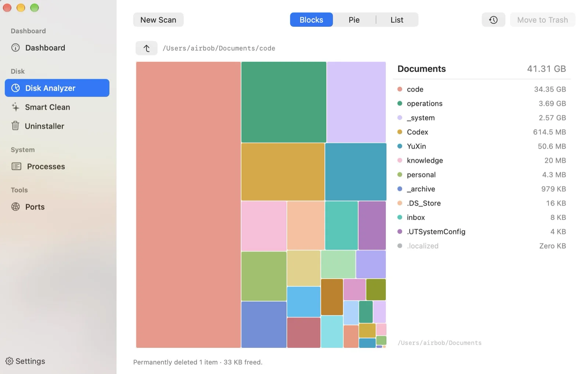Image resolution: width=588 pixels, height=374 pixels.
Task: Click the large golden-yellow block in treemap
Action: [283, 172]
